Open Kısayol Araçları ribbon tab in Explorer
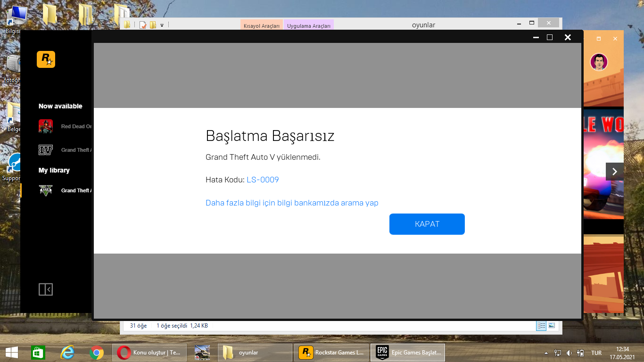The height and width of the screenshot is (362, 644). [x=262, y=25]
